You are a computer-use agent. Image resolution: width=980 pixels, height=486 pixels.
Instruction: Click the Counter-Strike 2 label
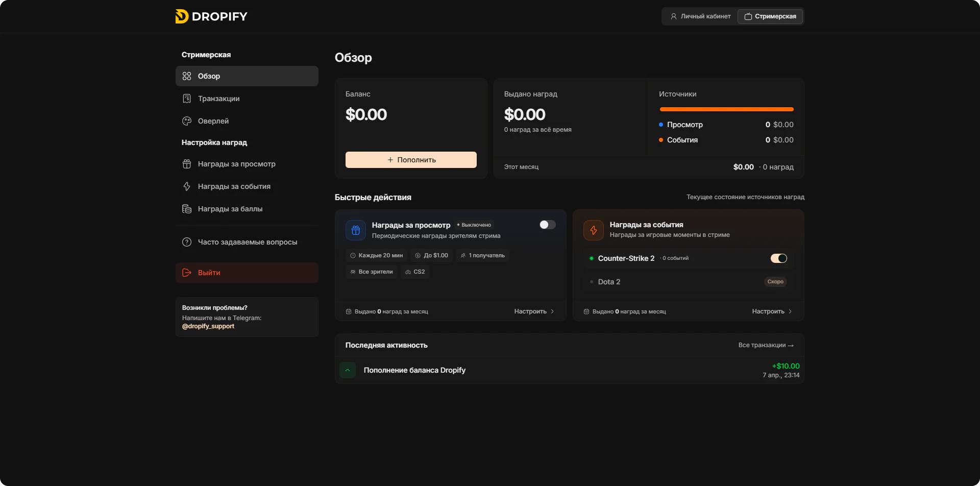(x=626, y=258)
